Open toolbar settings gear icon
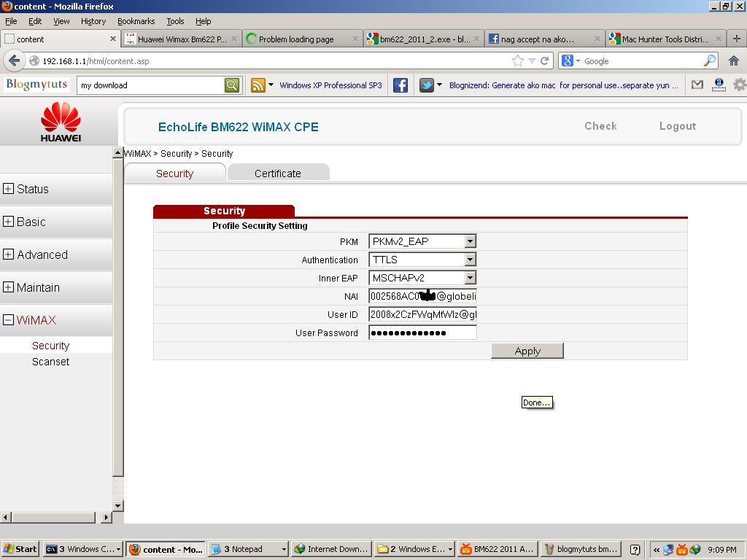The width and height of the screenshot is (747, 560). click(x=740, y=85)
